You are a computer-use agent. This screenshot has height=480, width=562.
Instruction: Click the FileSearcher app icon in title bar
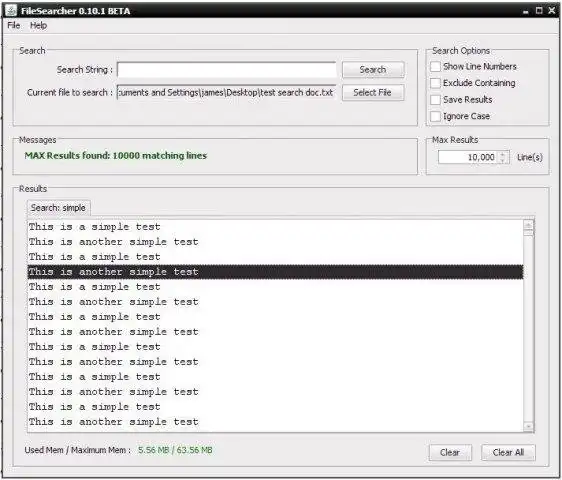click(11, 10)
